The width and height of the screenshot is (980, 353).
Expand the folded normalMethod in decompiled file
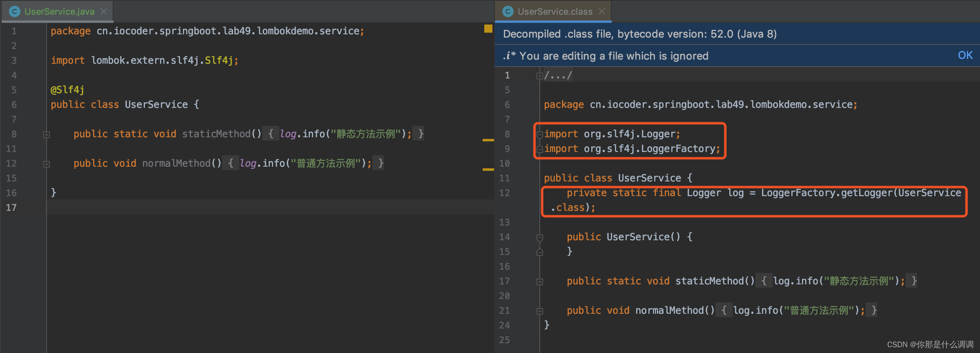539,311
